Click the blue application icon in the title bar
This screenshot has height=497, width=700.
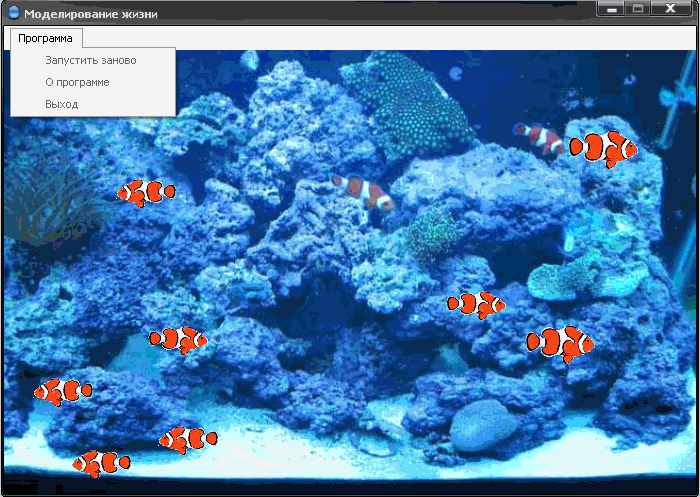[14, 13]
